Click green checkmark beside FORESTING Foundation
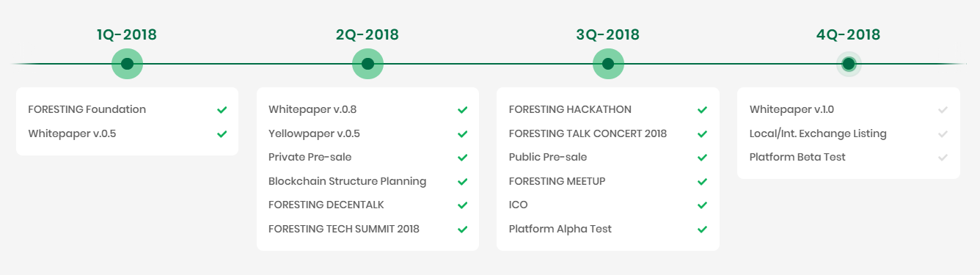Image resolution: width=980 pixels, height=275 pixels. coord(222,110)
